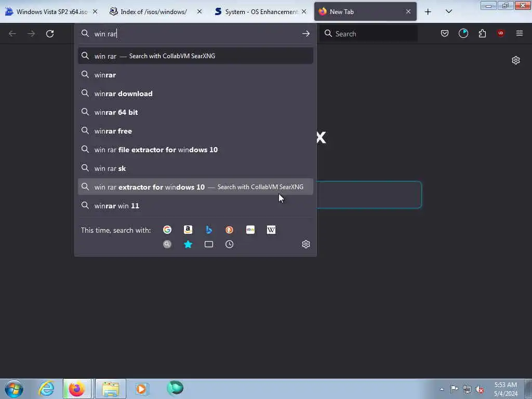Image resolution: width=532 pixels, height=399 pixels.
Task: Select the 'win rar sk' suggestion
Action: tap(195, 168)
